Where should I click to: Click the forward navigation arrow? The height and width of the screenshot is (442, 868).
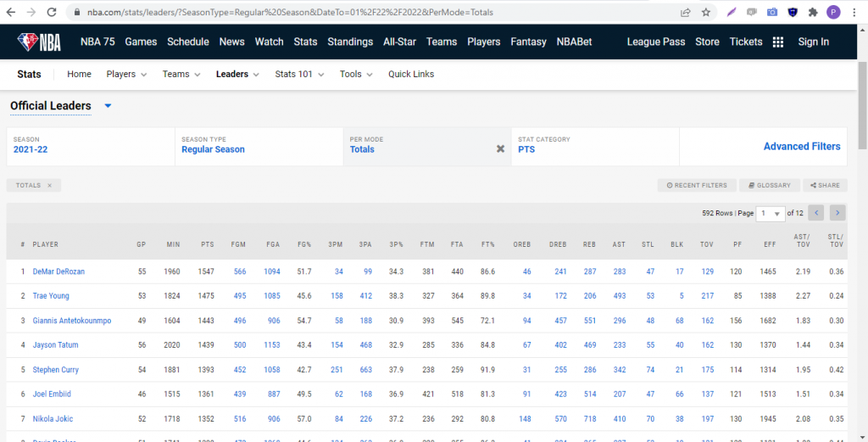(x=31, y=12)
